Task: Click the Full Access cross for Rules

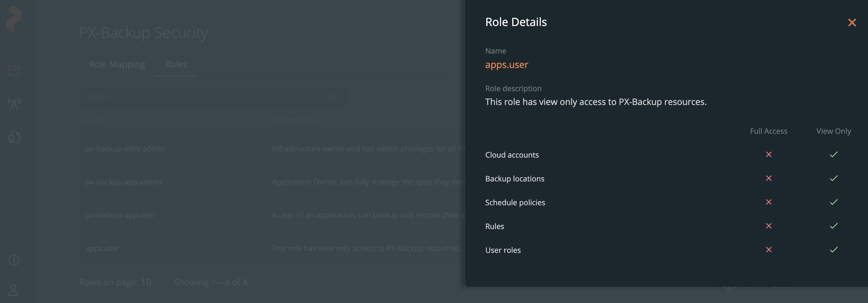Action: click(768, 226)
